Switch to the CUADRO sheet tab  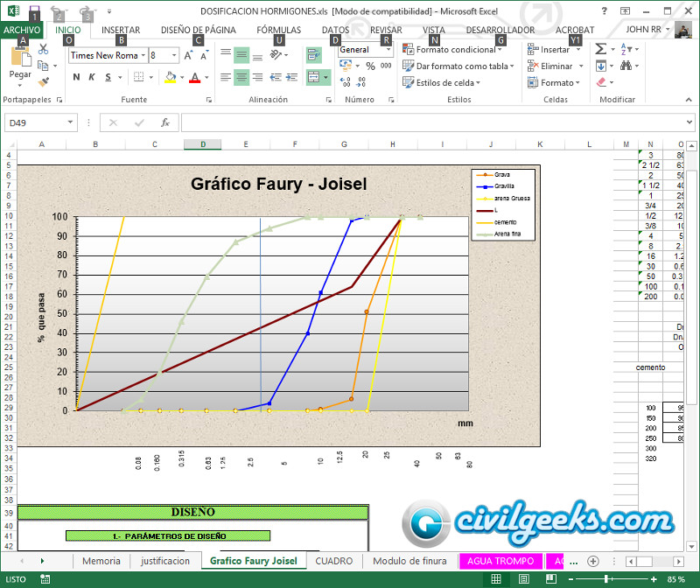click(333, 561)
